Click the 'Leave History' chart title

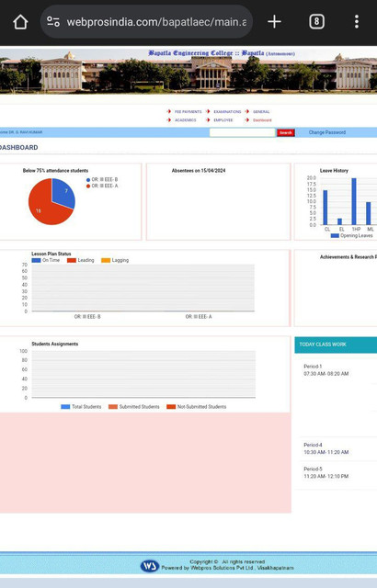[x=334, y=171]
